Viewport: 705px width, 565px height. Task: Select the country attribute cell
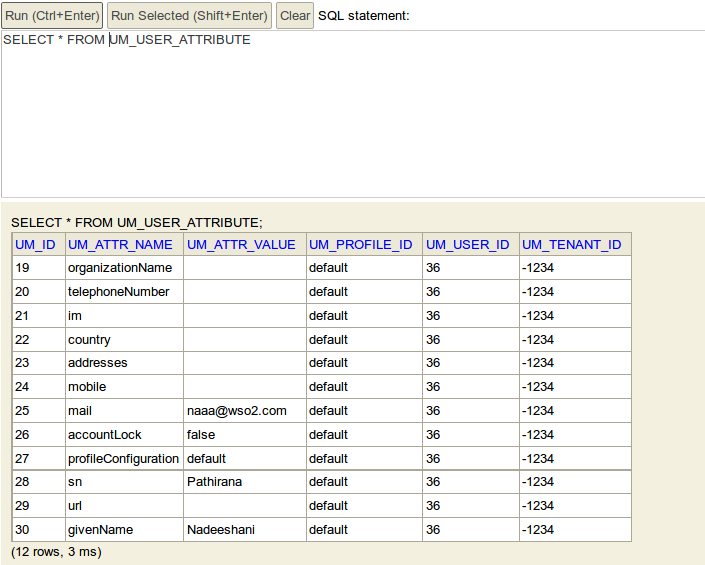tap(125, 339)
